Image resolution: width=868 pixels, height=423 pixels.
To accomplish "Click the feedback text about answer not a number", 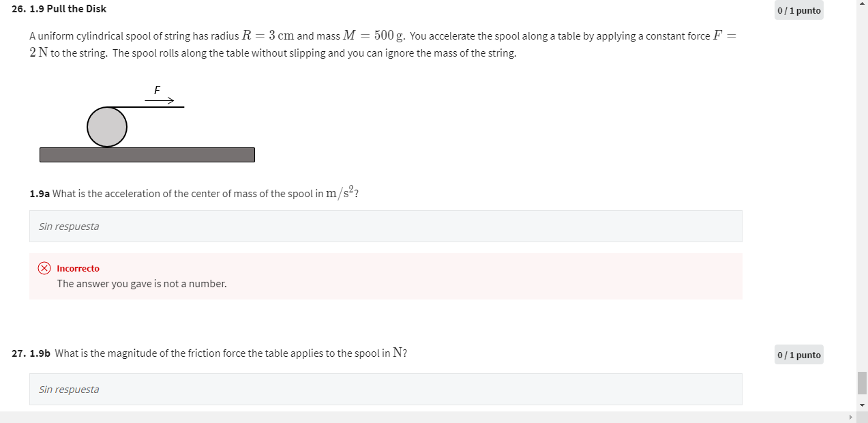I will click(142, 283).
